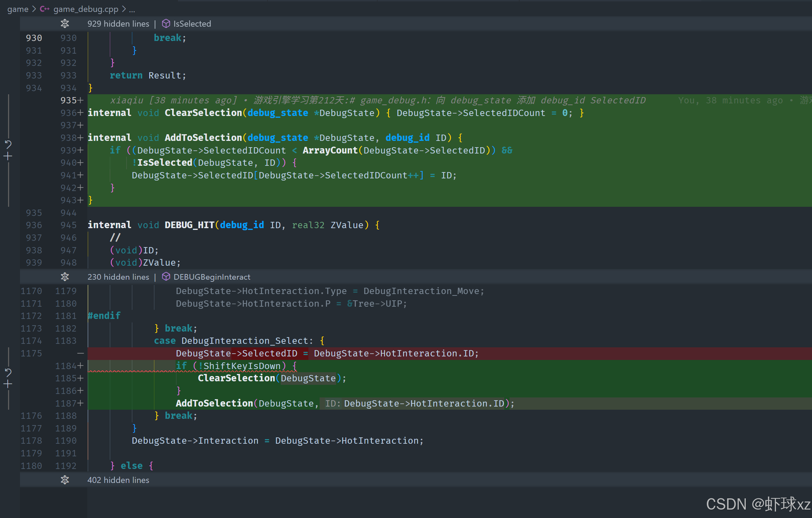The width and height of the screenshot is (812, 518).
Task: Click the cube symbol icon beside DEBUGBeginInteract
Action: [x=166, y=277]
